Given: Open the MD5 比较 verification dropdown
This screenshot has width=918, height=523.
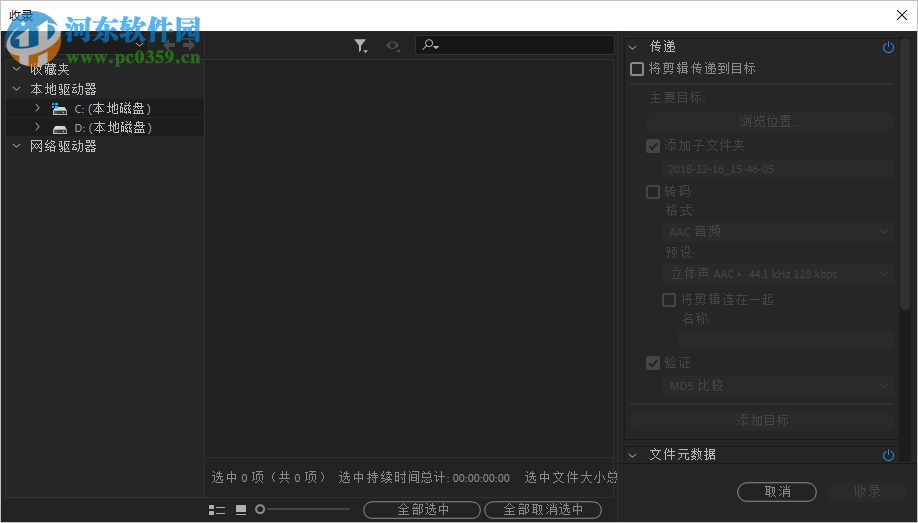Looking at the screenshot, I should tap(778, 386).
